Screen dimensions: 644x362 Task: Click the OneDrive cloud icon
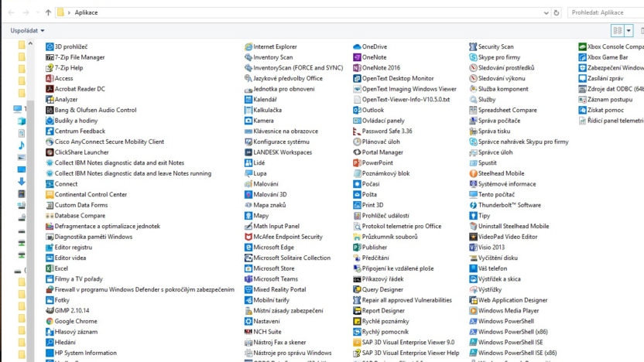point(357,46)
